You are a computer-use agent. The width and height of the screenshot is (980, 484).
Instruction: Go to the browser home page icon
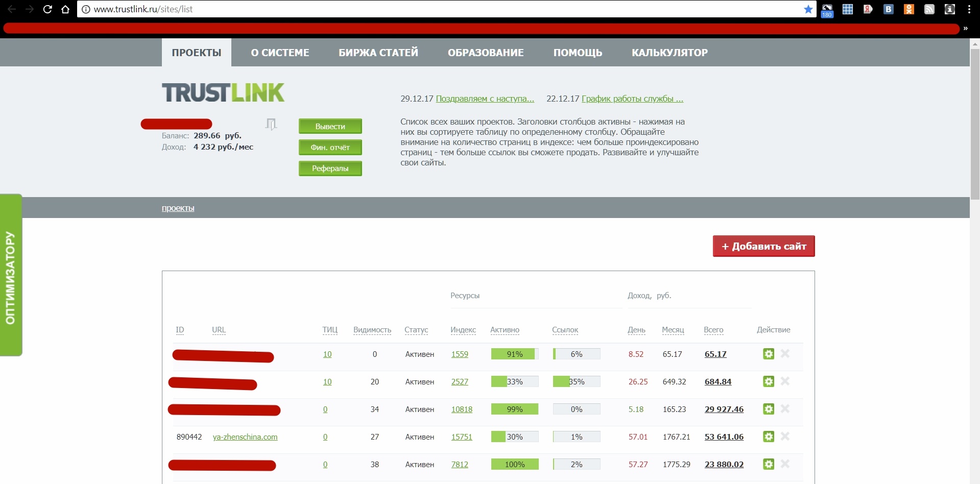(x=65, y=9)
